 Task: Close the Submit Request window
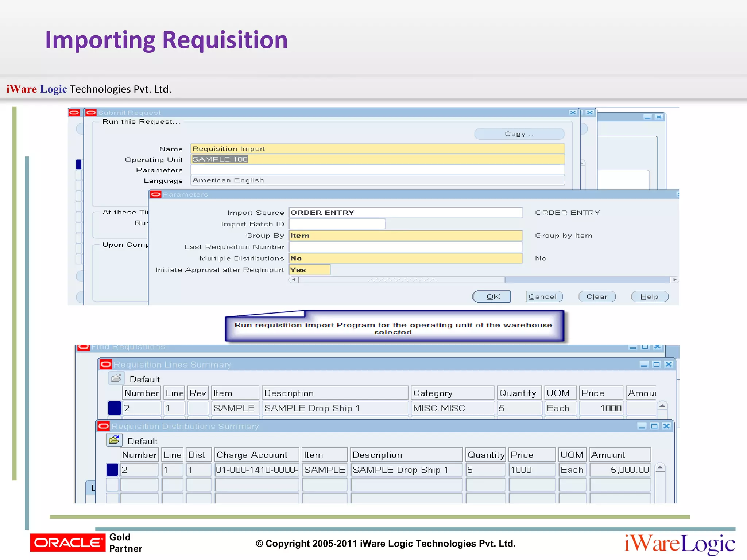click(573, 113)
